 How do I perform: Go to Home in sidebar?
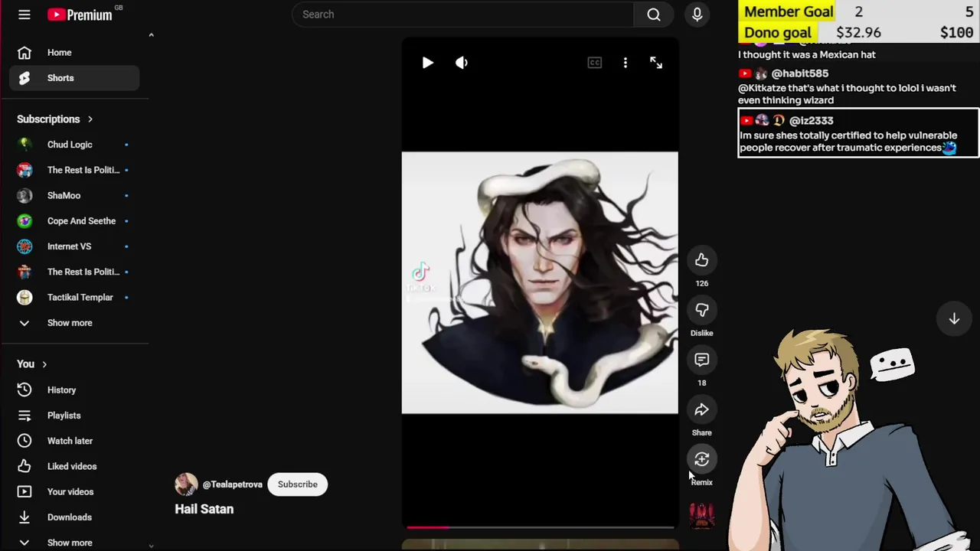pyautogui.click(x=74, y=53)
